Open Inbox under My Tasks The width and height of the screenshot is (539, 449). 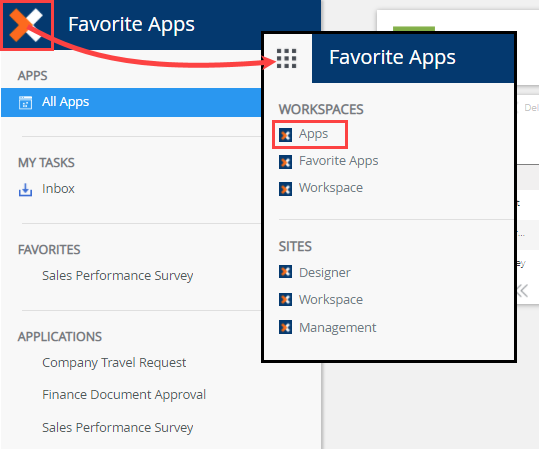pos(58,189)
